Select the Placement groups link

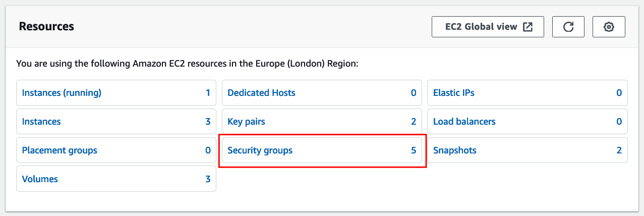click(60, 150)
